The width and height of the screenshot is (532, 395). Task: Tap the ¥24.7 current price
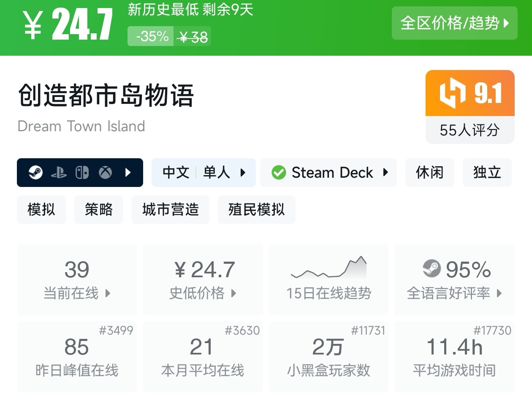pos(68,25)
